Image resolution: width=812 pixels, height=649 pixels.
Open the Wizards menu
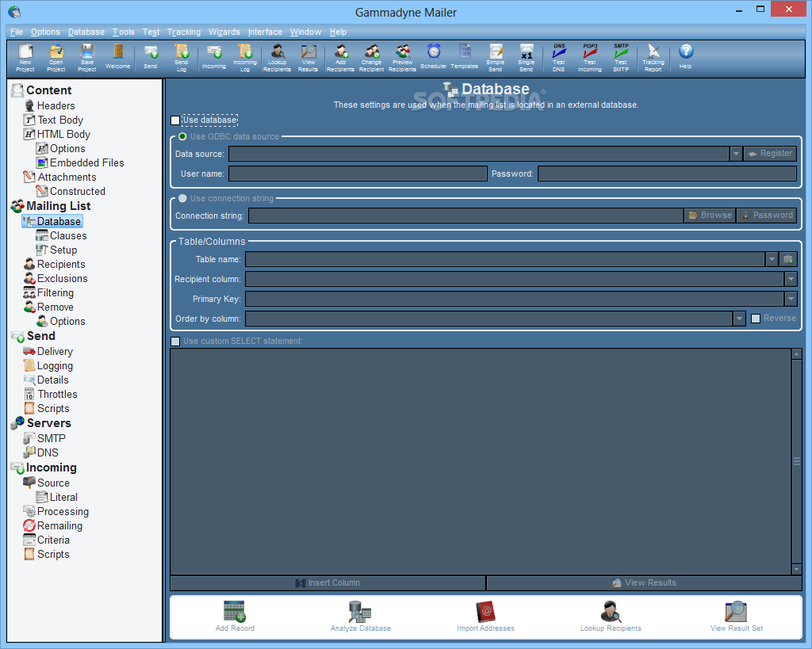tap(224, 32)
